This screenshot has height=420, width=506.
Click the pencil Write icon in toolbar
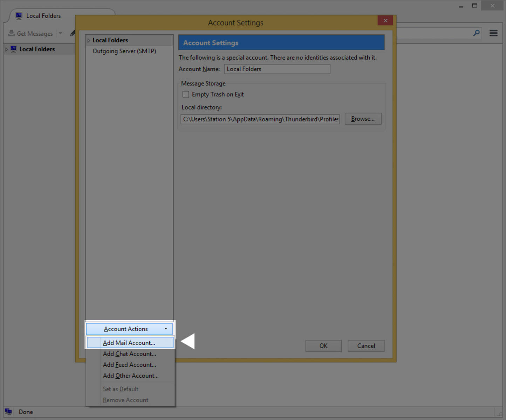click(73, 33)
